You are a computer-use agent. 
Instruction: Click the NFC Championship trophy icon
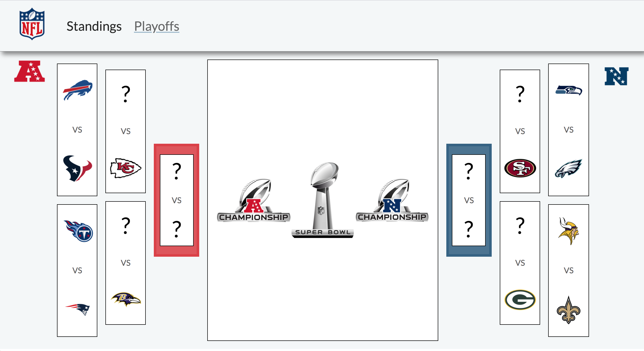[391, 199]
